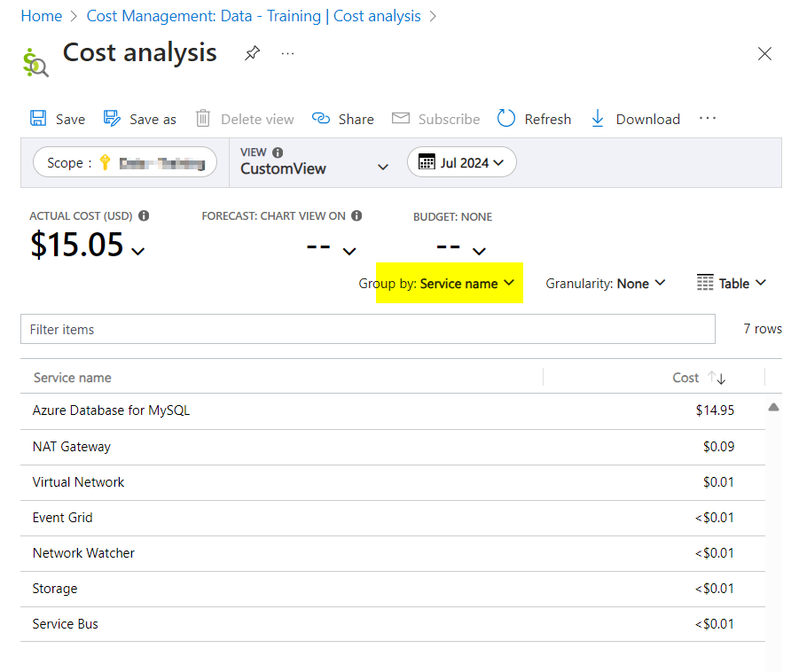Screen dimensions: 791x672
Task: Sort by the Cost column arrows
Action: coord(717,378)
